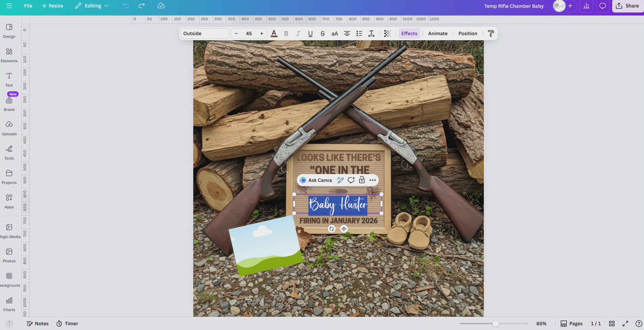Click the redo arrow

coord(142,6)
